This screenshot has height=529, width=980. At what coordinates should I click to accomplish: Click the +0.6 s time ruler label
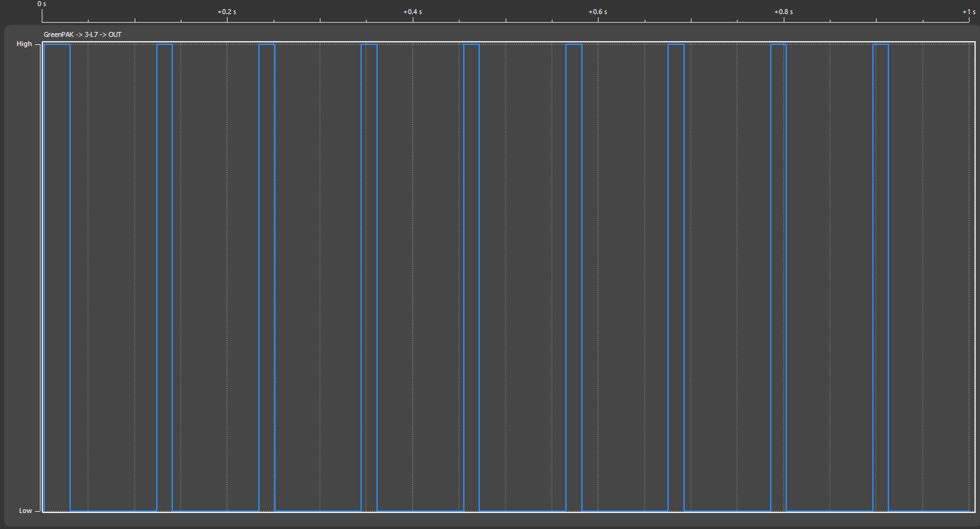click(598, 12)
